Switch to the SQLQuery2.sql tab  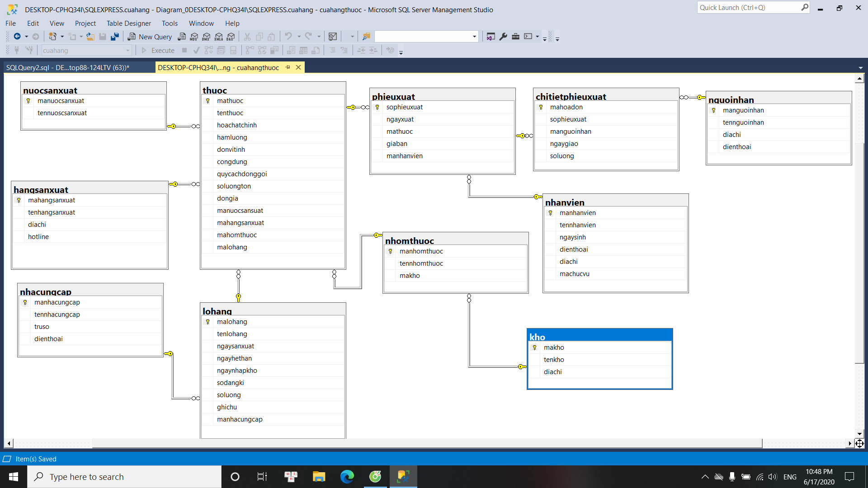pyautogui.click(x=68, y=67)
